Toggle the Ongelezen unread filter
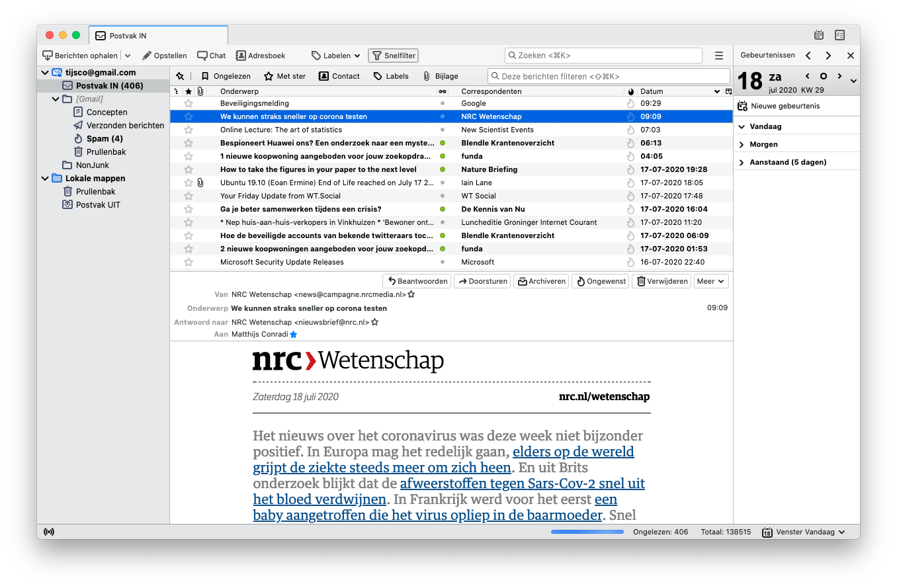This screenshot has height=588, width=897. (x=226, y=76)
